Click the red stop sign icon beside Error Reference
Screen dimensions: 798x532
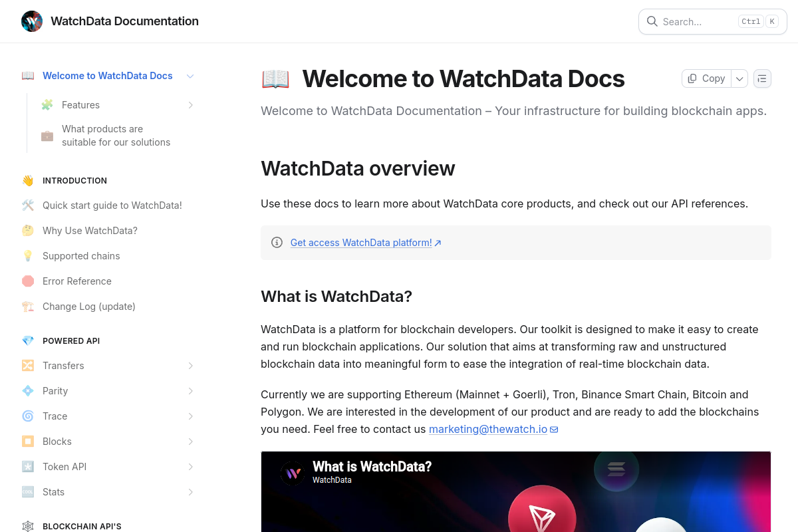tap(28, 281)
